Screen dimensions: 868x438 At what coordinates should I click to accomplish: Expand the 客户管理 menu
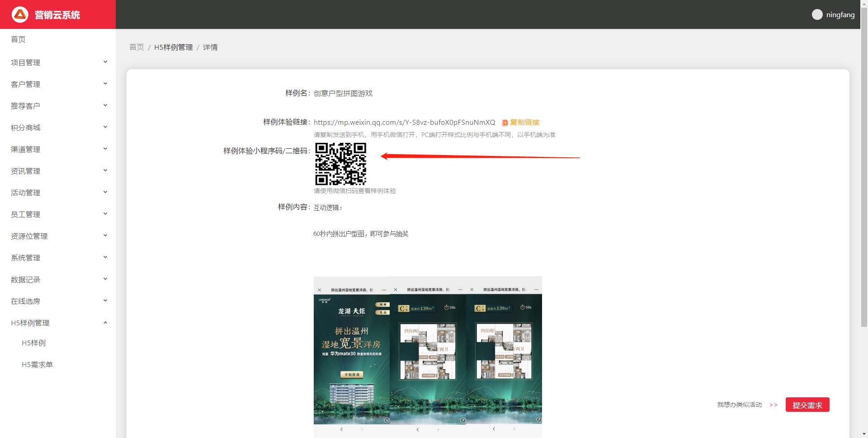pos(58,84)
